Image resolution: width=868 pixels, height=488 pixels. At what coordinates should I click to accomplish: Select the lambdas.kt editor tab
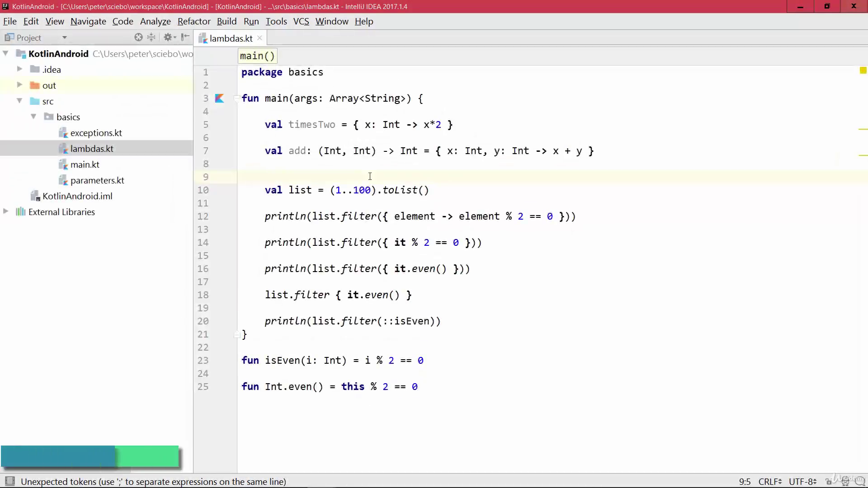tap(230, 38)
